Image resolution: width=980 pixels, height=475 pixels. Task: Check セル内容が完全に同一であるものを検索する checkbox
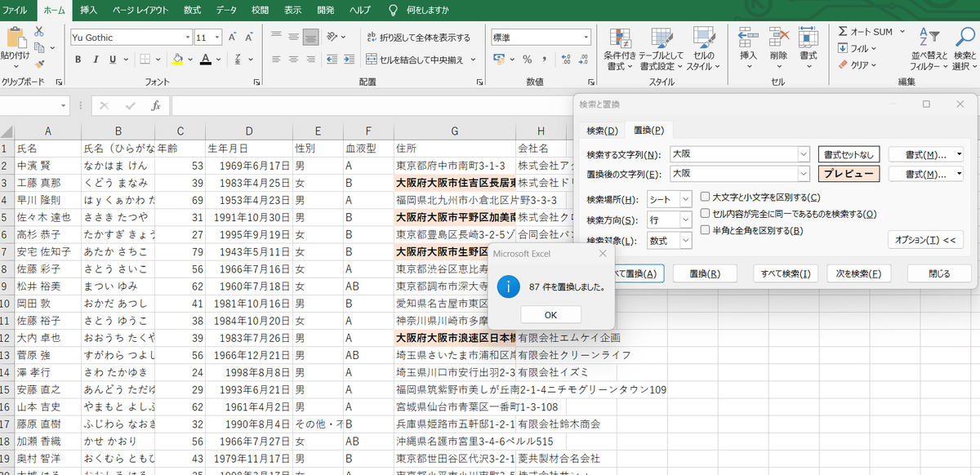706,214
